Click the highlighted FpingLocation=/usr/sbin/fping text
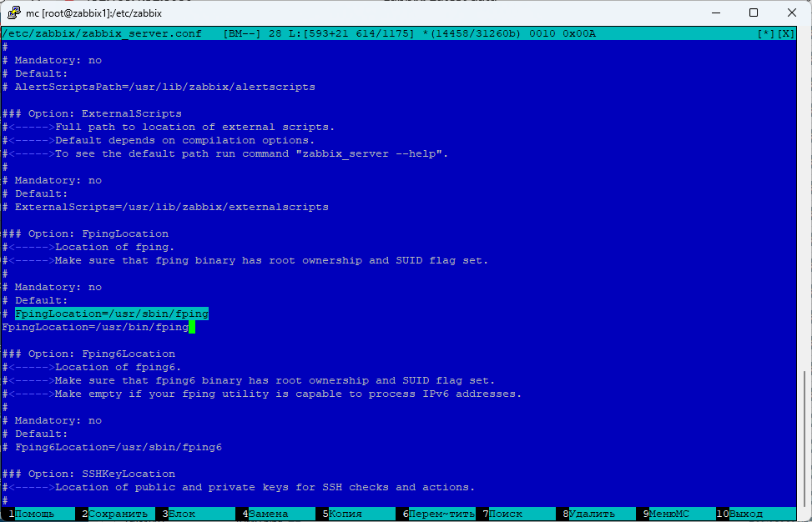The width and height of the screenshot is (812, 522). (x=112, y=314)
